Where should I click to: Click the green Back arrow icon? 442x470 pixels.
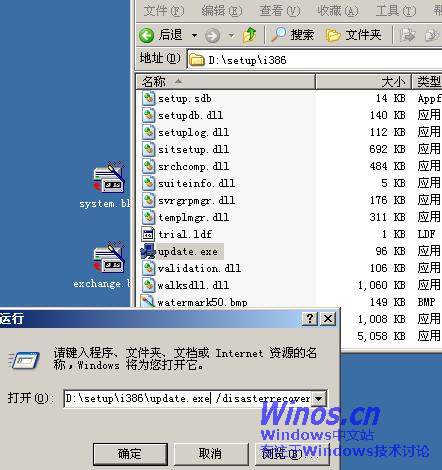point(146,35)
